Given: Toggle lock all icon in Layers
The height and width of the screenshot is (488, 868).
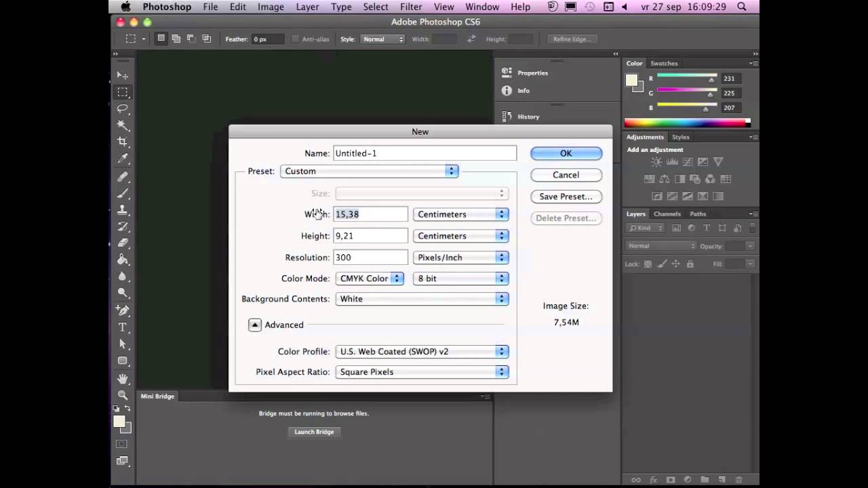Looking at the screenshot, I should pyautogui.click(x=690, y=264).
